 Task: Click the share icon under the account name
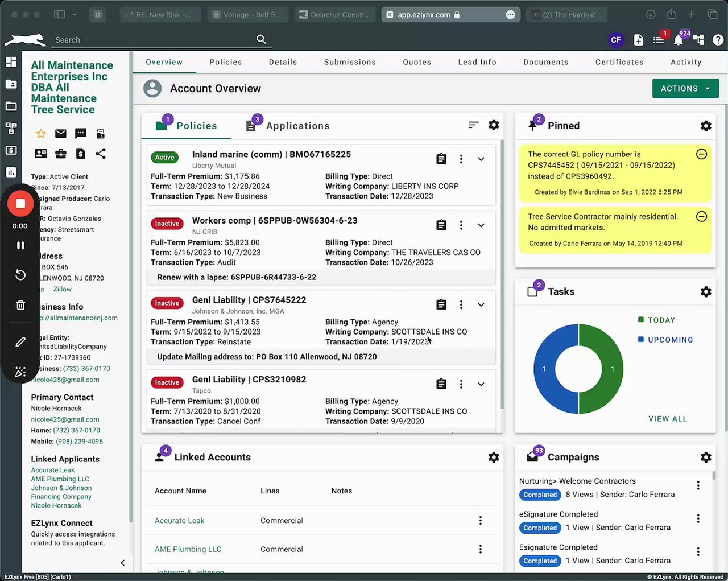point(101,154)
